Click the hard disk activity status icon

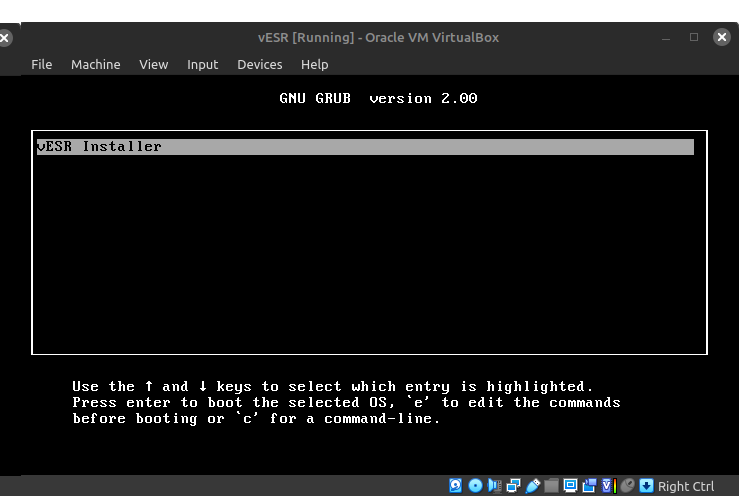click(x=455, y=486)
